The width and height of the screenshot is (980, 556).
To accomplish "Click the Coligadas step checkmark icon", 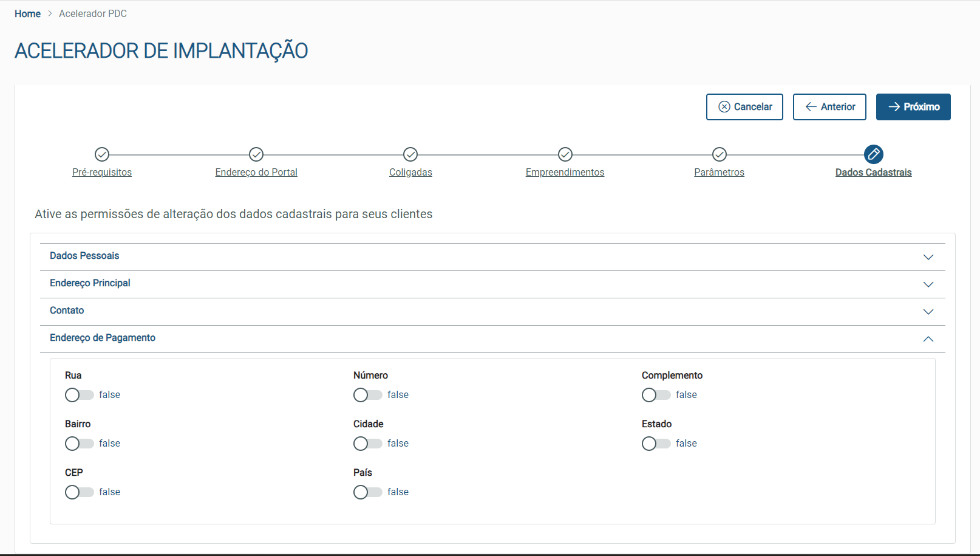I will point(410,154).
